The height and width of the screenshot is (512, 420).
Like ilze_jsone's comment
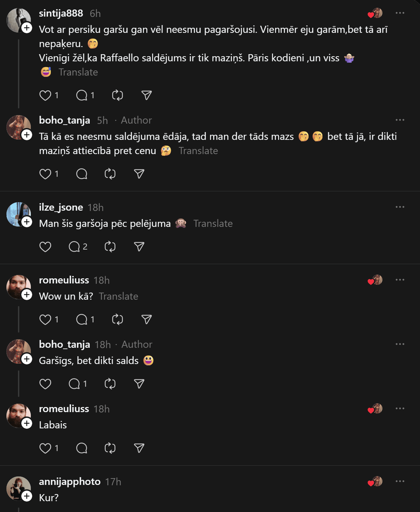coord(45,247)
